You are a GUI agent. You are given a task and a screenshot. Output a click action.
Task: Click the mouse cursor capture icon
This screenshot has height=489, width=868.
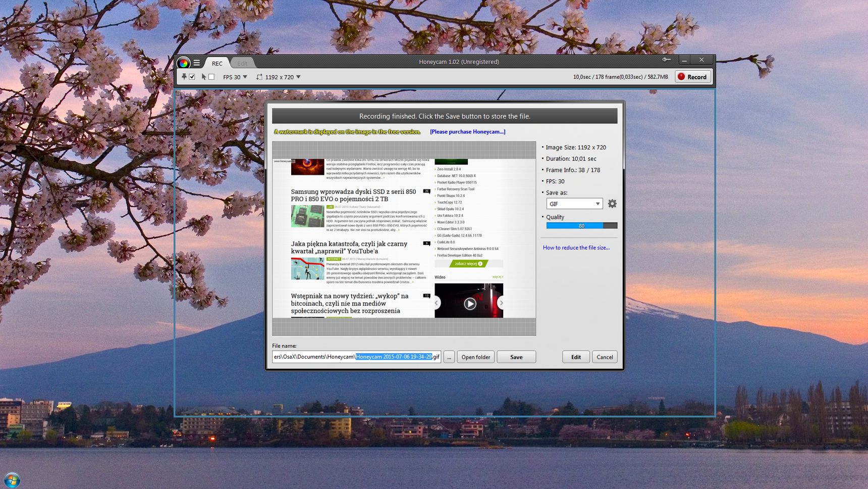[204, 77]
